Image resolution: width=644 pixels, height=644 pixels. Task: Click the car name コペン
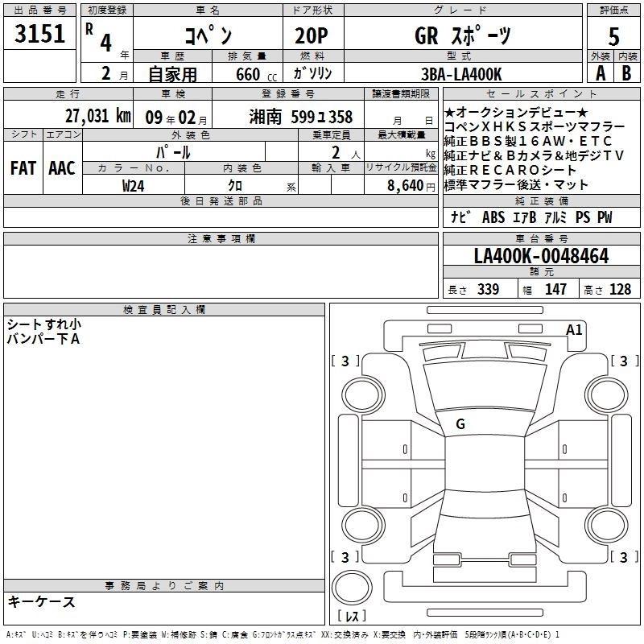[208, 36]
